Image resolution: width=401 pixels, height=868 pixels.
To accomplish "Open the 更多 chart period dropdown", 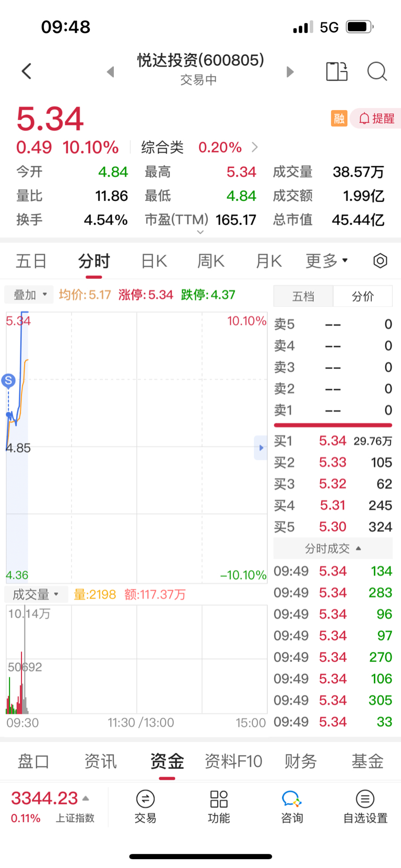I will [x=327, y=260].
